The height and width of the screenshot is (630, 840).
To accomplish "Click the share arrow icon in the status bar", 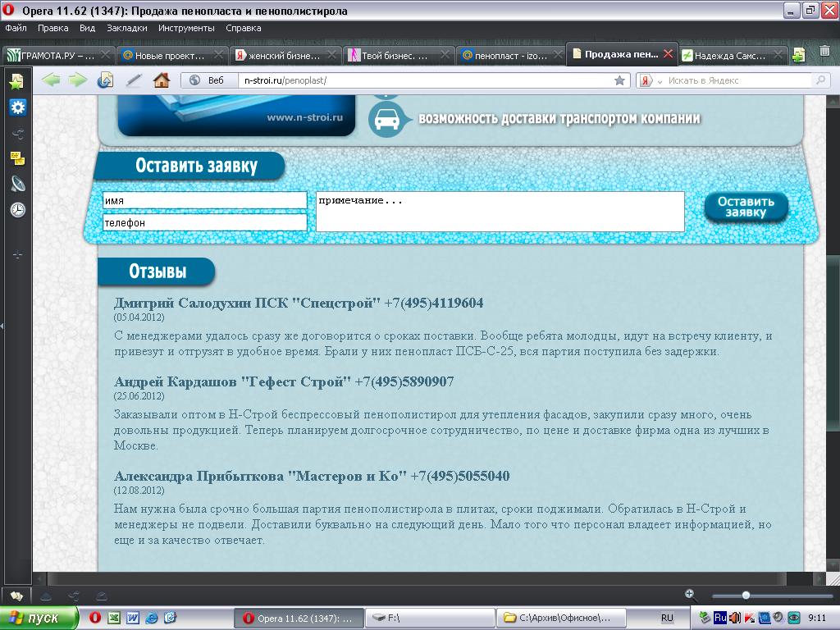I will pyautogui.click(x=74, y=596).
